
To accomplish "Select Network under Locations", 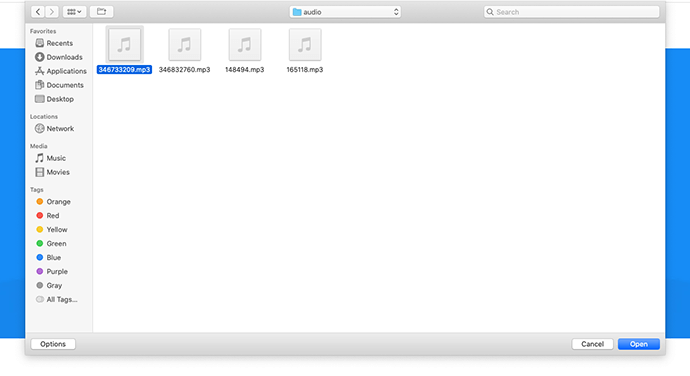I will tap(60, 129).
